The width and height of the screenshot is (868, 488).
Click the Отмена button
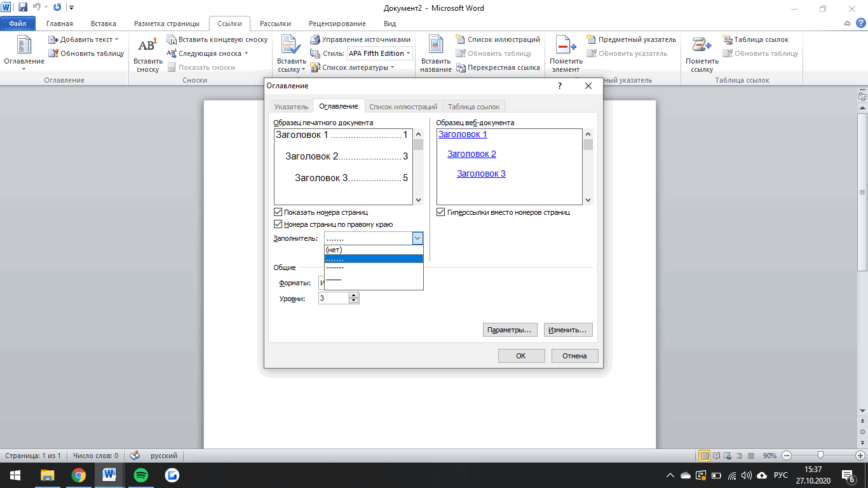574,356
